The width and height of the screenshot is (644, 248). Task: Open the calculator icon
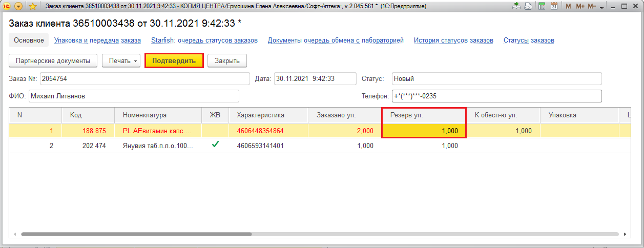click(x=542, y=7)
